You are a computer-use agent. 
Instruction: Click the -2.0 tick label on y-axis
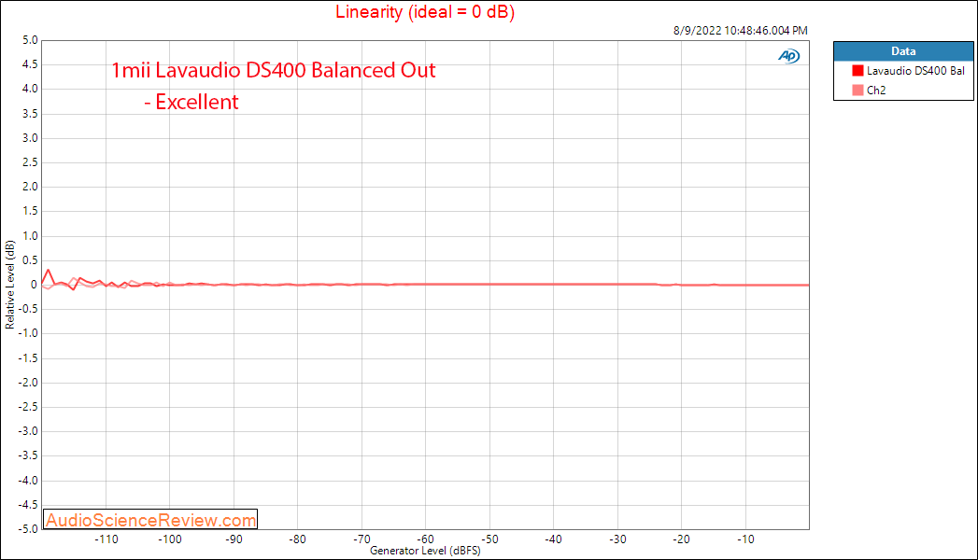point(28,383)
